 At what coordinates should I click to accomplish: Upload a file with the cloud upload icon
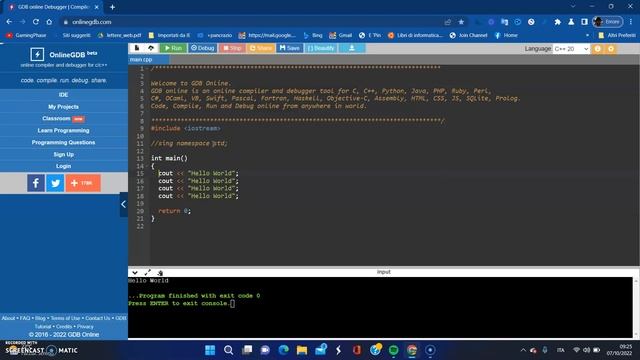tap(151, 48)
